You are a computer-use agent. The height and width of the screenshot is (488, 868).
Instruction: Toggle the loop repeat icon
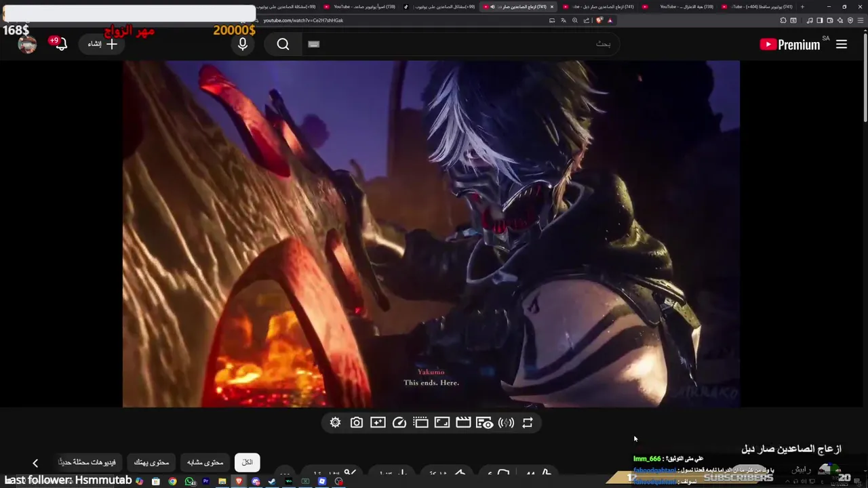[527, 422]
